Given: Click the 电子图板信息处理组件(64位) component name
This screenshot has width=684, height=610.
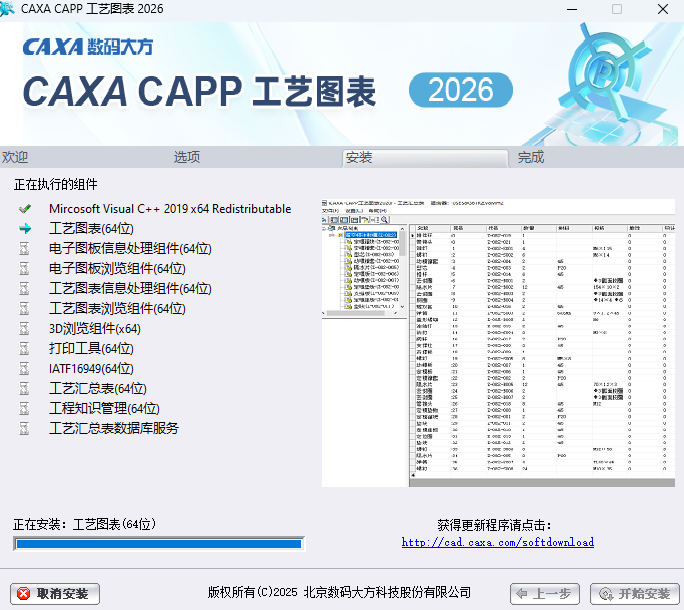Looking at the screenshot, I should [130, 248].
